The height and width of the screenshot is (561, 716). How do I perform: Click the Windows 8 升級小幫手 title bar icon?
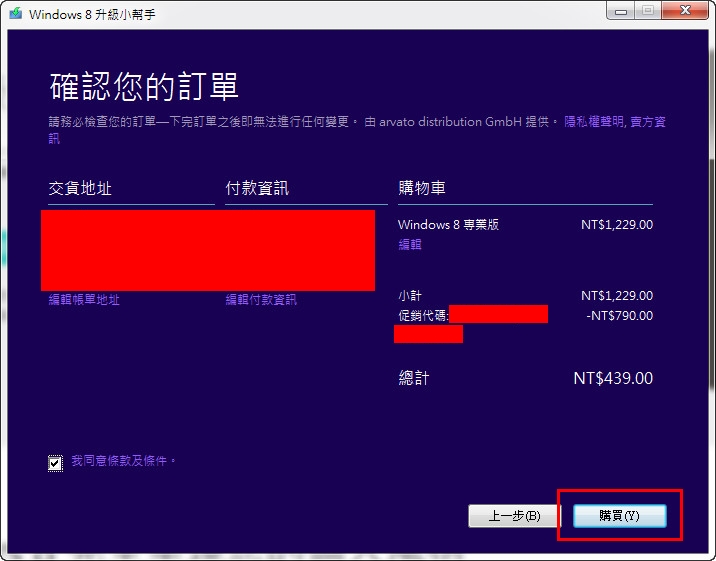pyautogui.click(x=16, y=14)
